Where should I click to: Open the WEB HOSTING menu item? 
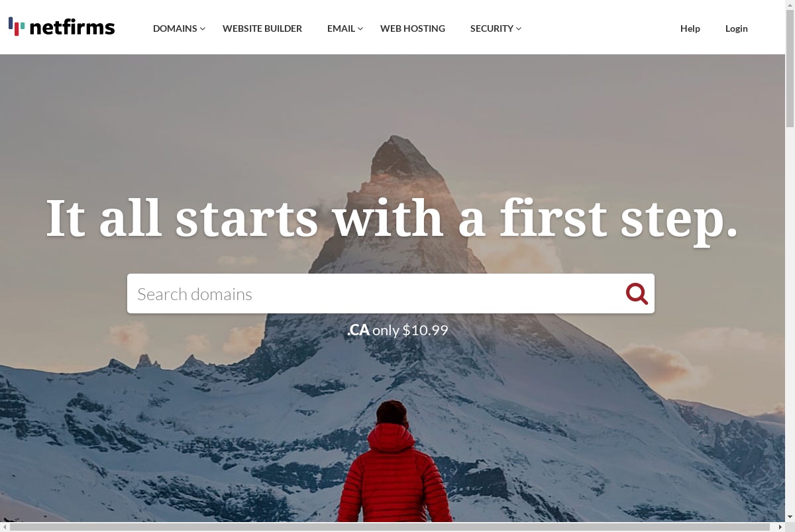413,28
